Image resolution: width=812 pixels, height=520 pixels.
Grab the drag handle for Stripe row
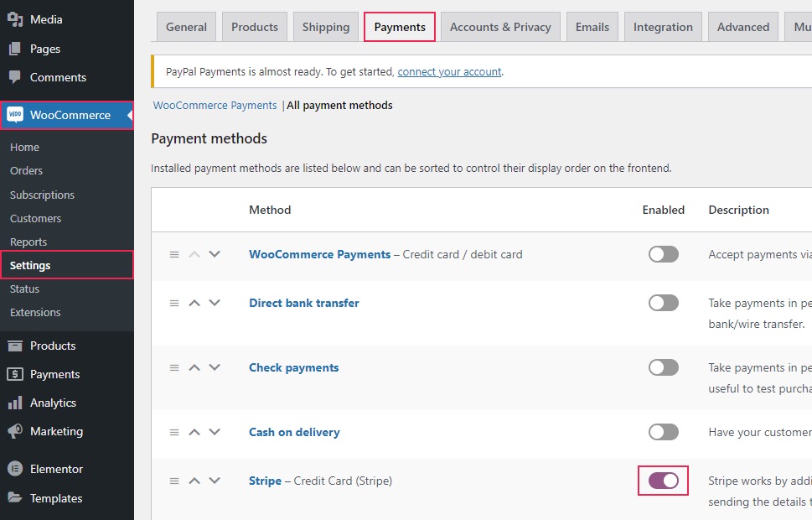pyautogui.click(x=174, y=481)
